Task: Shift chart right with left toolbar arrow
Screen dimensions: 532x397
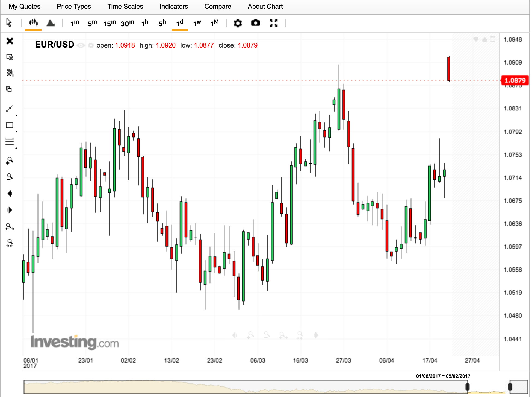Action: 10,210
